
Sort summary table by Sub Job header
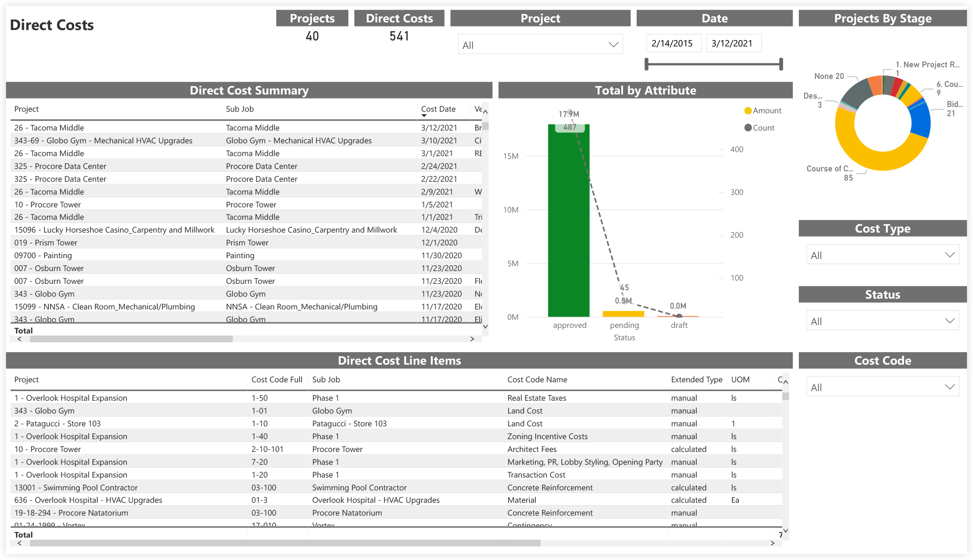[239, 109]
